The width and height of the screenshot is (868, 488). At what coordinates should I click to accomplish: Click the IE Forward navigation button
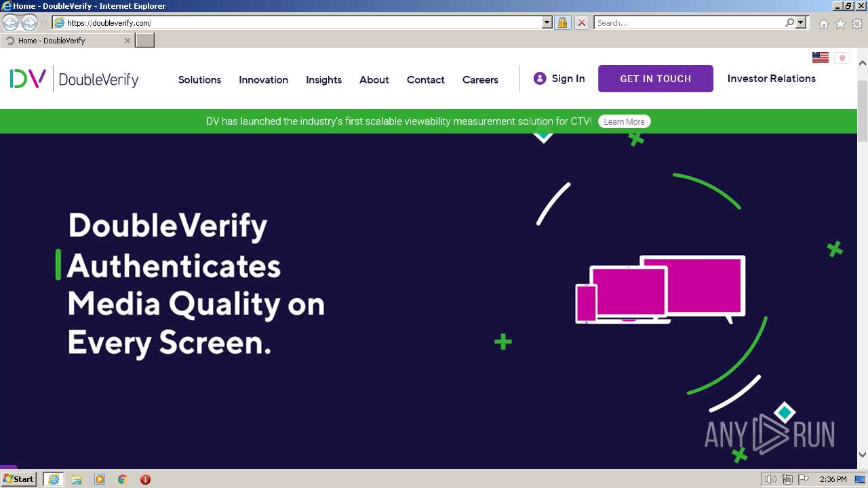(29, 23)
